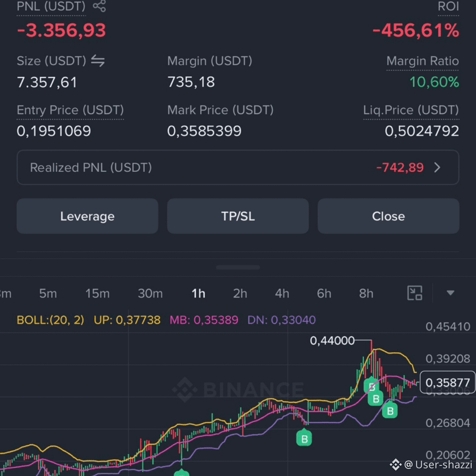
Task: Open Realized PNL details via chevron arrow
Action: click(x=437, y=167)
